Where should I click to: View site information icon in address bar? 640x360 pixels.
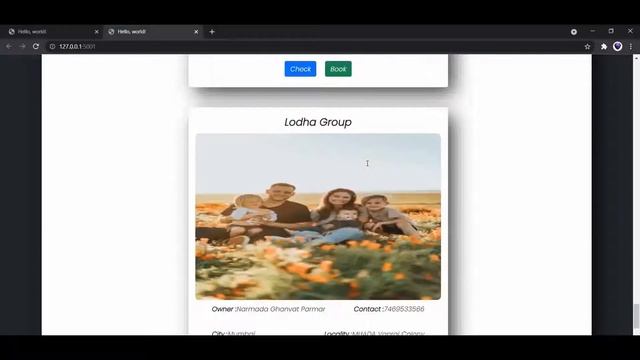click(52, 47)
